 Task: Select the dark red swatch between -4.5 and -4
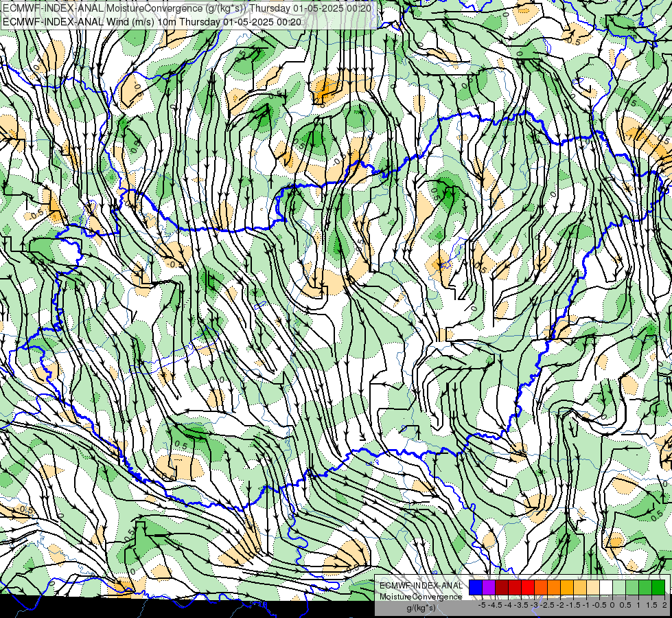click(502, 587)
